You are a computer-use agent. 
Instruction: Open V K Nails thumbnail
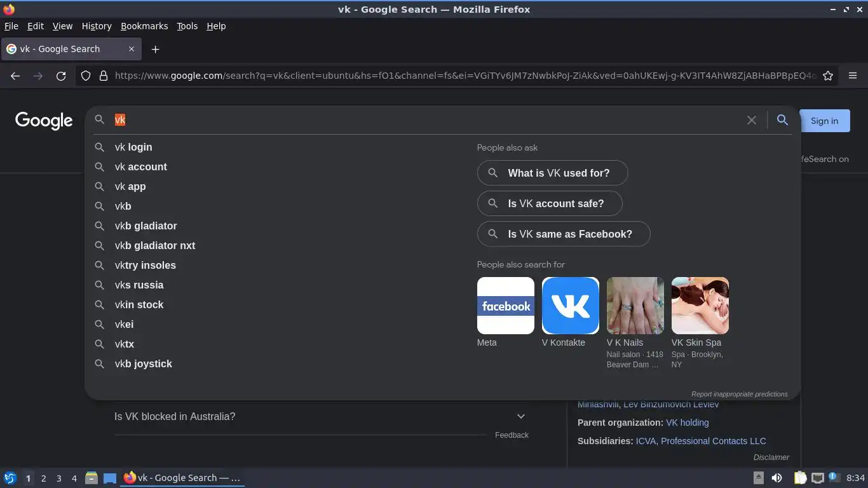pyautogui.click(x=635, y=306)
